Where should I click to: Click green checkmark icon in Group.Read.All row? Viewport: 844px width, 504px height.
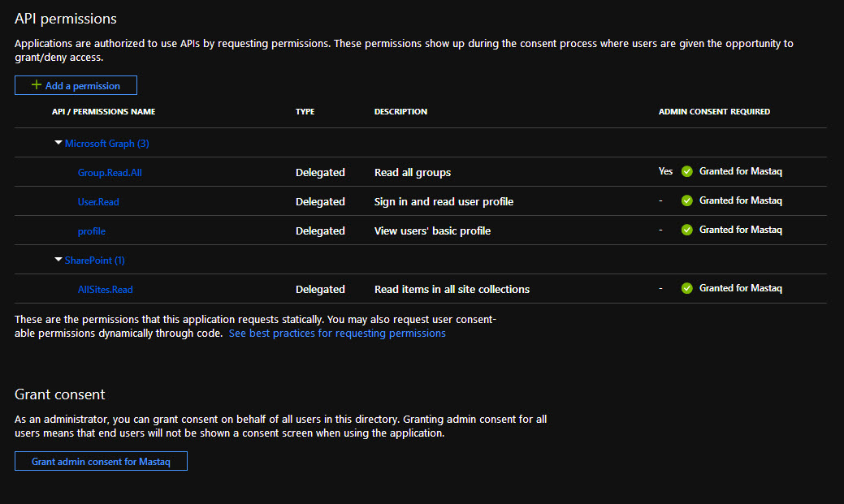[x=687, y=171]
